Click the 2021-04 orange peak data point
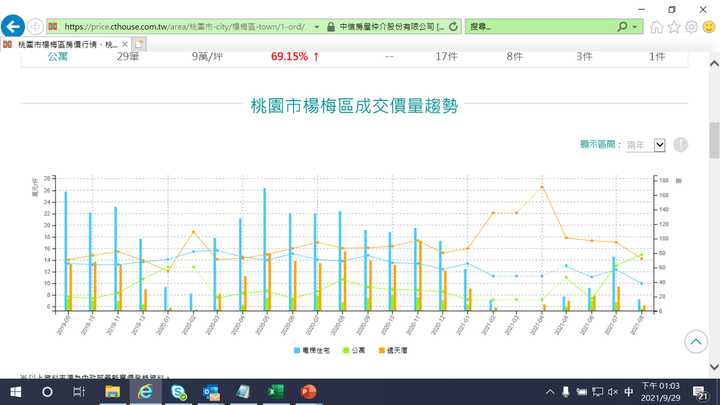 tap(542, 187)
